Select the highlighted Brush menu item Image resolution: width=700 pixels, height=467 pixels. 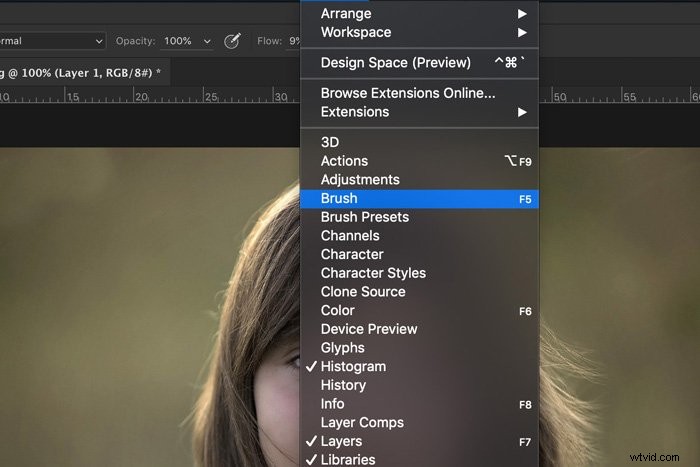click(419, 199)
